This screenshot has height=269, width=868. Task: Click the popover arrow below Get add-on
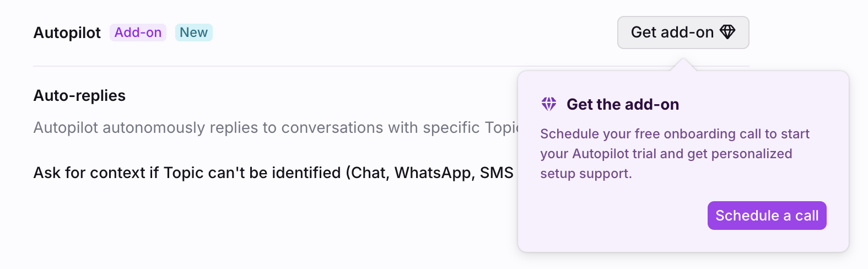[683, 65]
